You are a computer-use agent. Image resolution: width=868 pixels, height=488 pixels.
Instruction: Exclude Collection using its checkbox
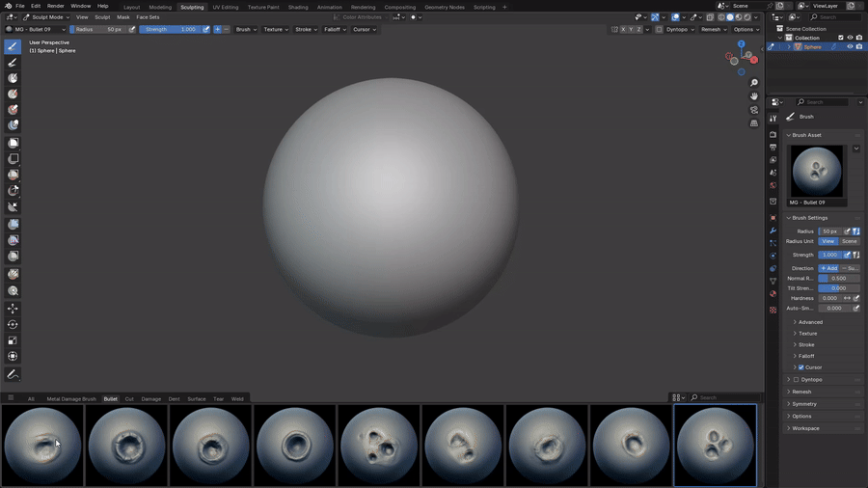[x=840, y=38]
